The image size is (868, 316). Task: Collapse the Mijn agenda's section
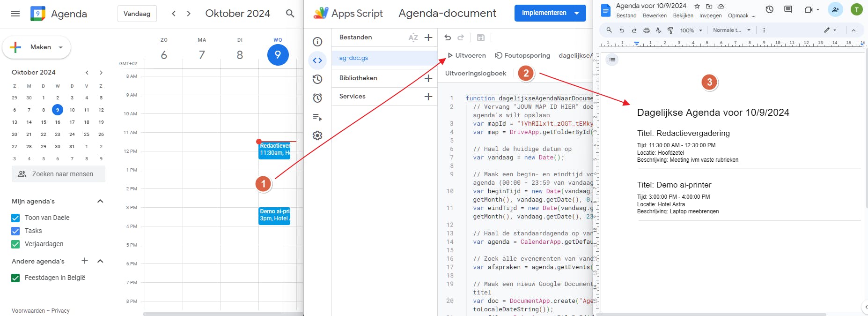100,201
